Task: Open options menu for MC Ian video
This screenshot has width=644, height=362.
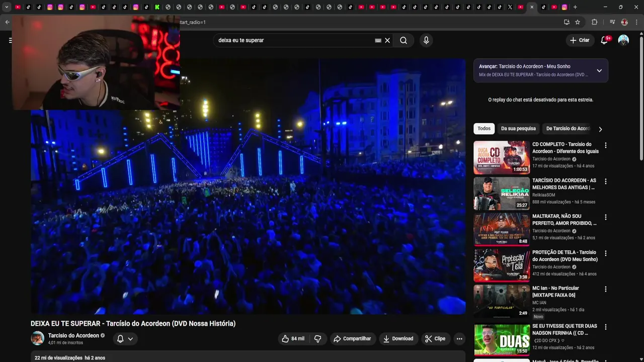Action: pyautogui.click(x=605, y=289)
